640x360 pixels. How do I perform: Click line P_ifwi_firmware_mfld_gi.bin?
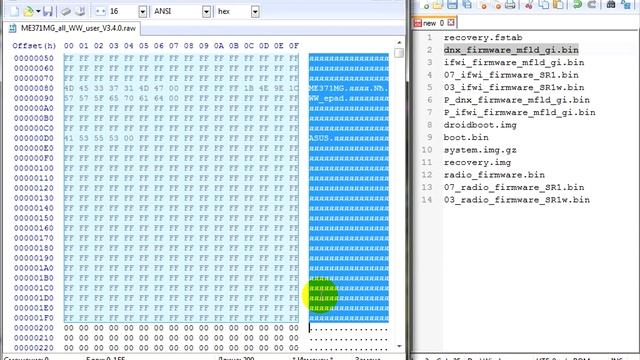tap(520, 112)
